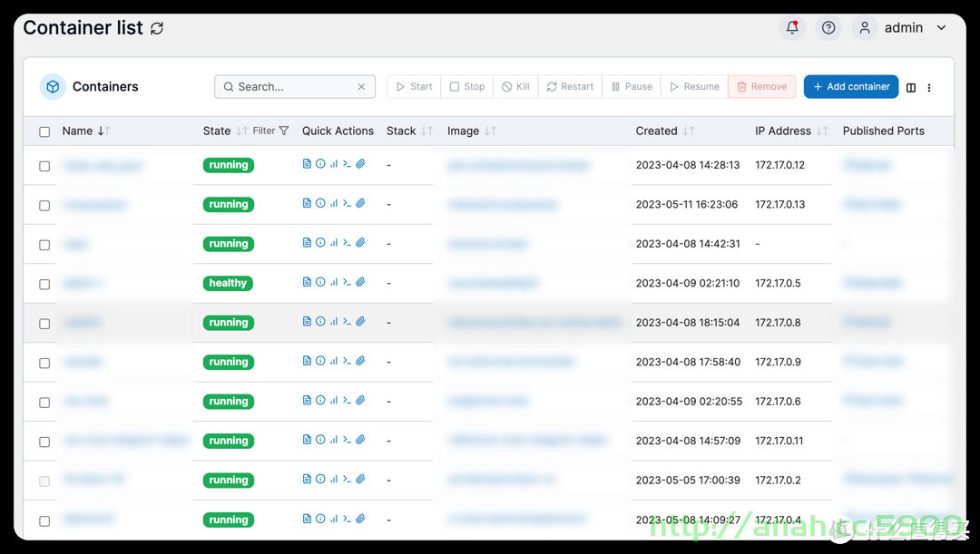Click the IP address 172.17.0.11
Screen dimensions: 980x554
(x=779, y=441)
